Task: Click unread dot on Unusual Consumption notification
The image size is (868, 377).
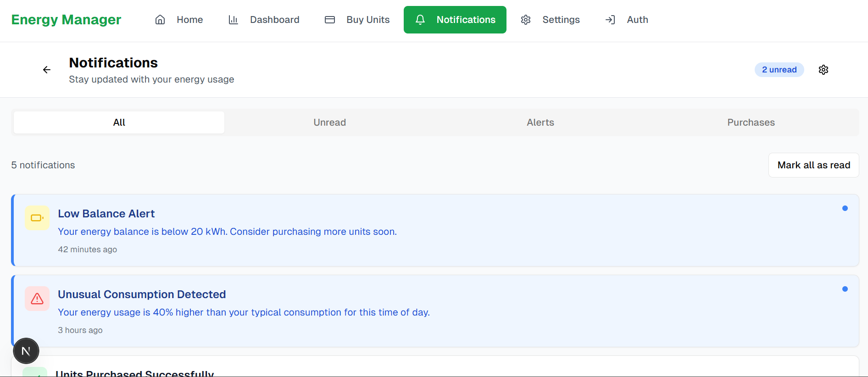Action: click(845, 289)
